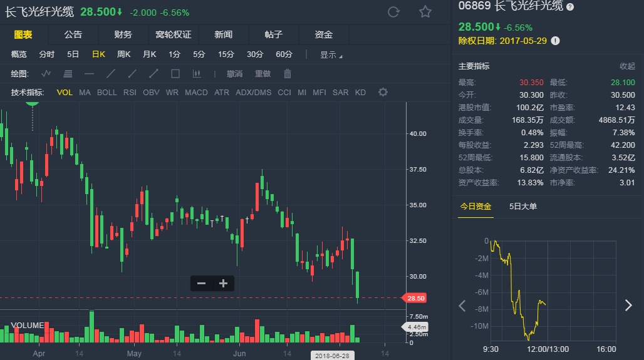The image size is (644, 360).
Task: Open technical indicator settings gear
Action: 383,93
